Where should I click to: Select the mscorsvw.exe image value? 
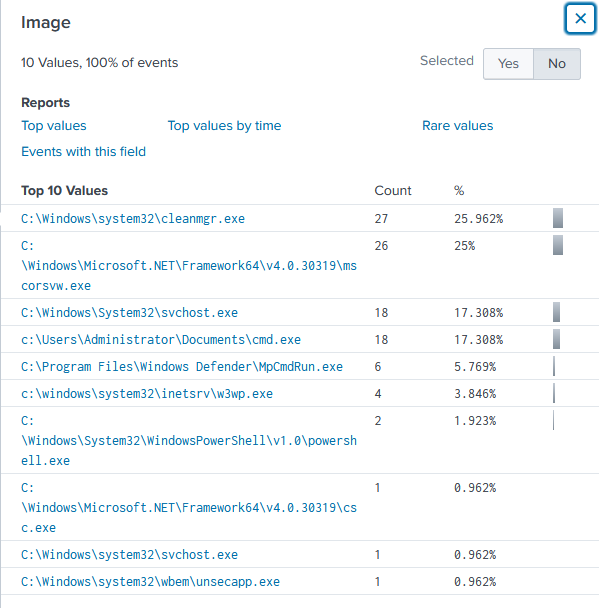(189, 266)
